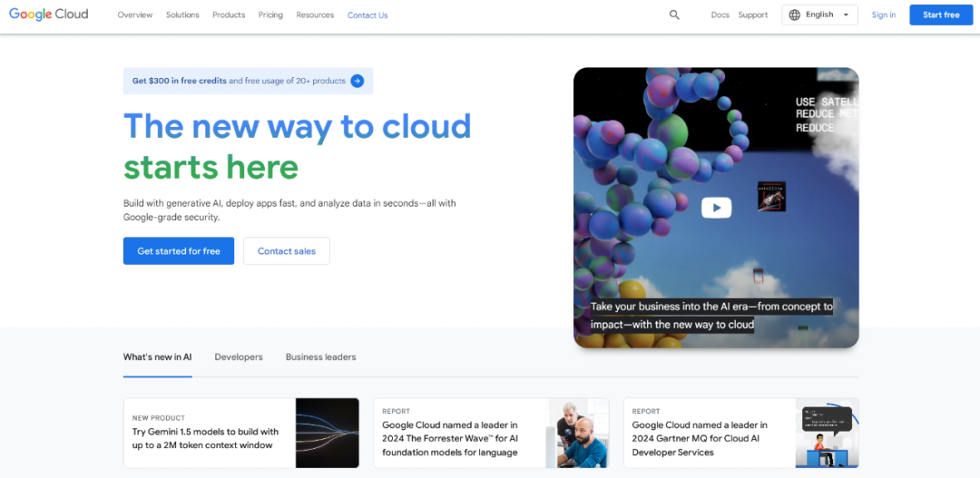Click the Google Cloud logo
Viewport: 980px width, 478px height.
point(49,15)
